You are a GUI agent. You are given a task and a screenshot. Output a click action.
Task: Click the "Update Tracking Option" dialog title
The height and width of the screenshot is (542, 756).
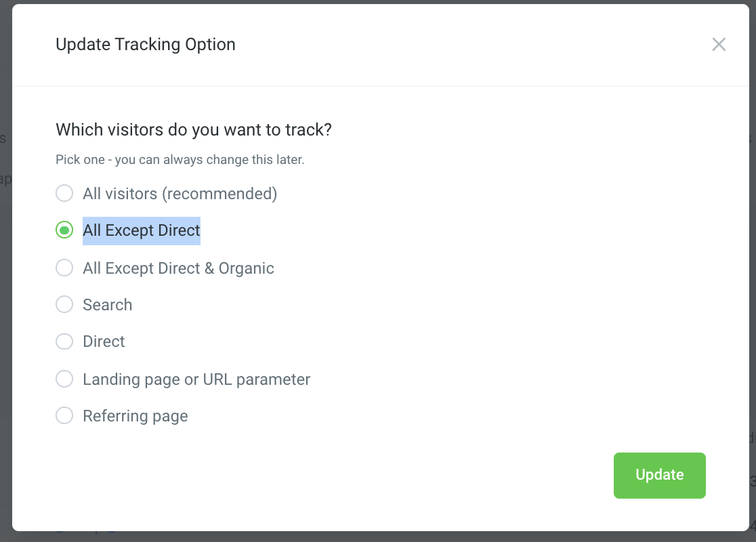[146, 45]
